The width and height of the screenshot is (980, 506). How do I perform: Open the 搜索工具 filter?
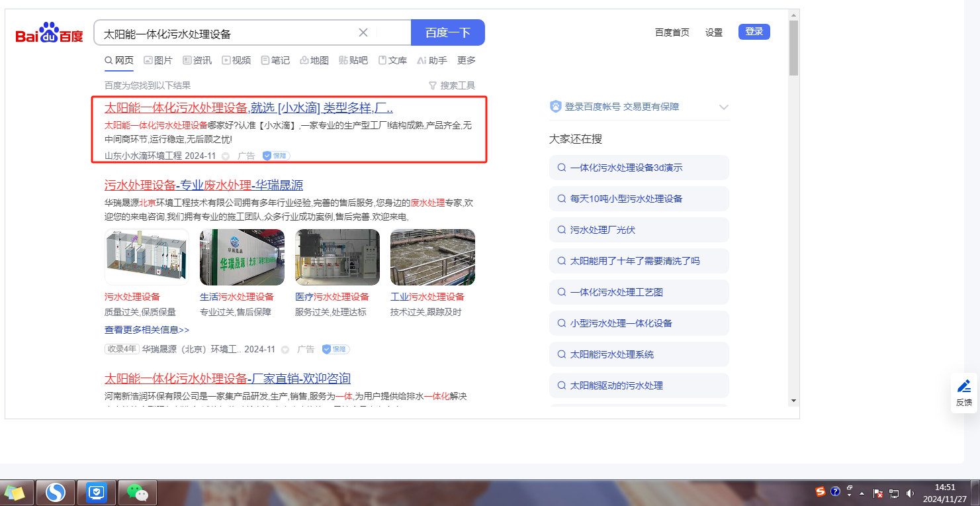pos(452,85)
